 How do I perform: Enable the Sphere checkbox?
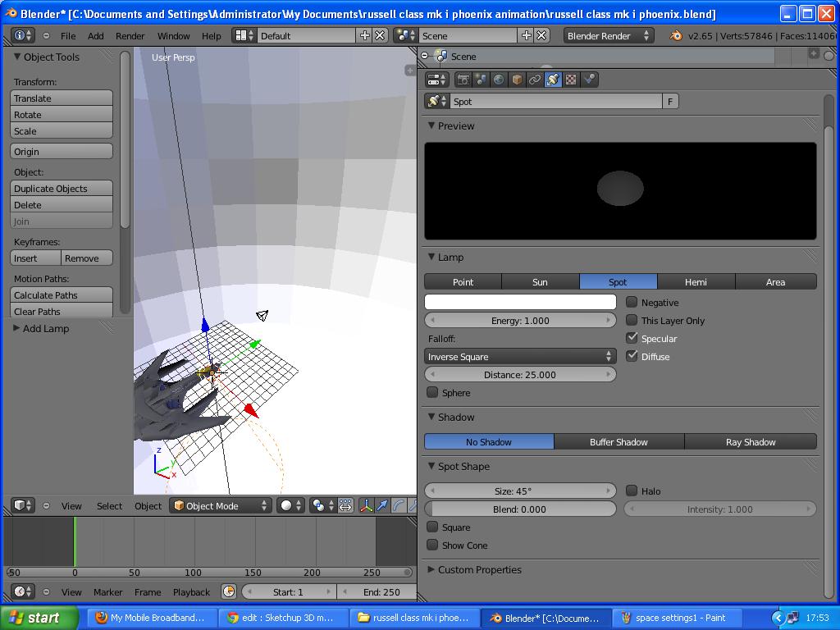(432, 392)
